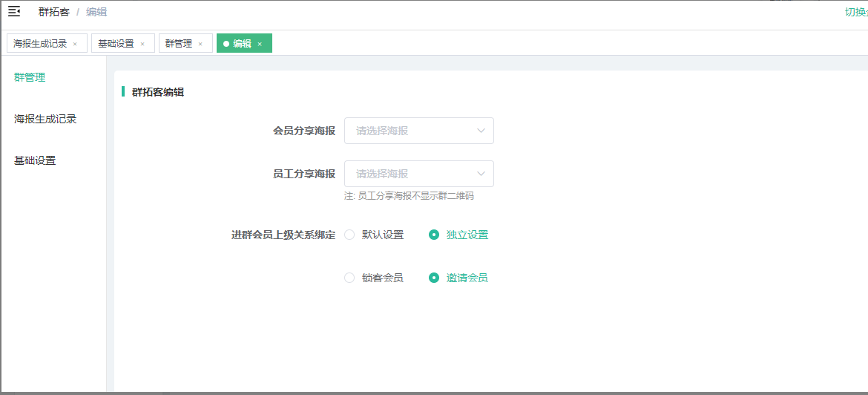Close the active 编辑 tab
The height and width of the screenshot is (395, 868).
click(260, 44)
